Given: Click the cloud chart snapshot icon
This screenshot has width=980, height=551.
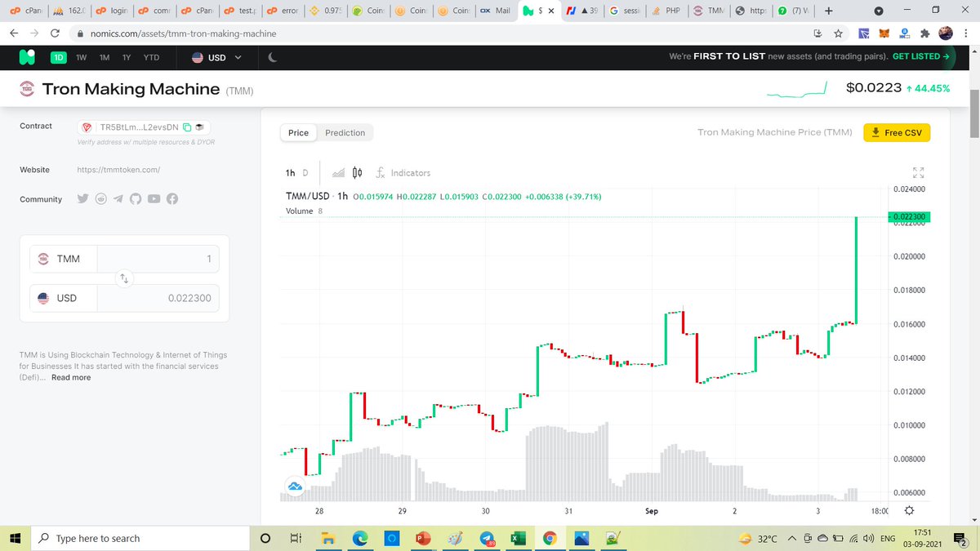Looking at the screenshot, I should (x=295, y=487).
